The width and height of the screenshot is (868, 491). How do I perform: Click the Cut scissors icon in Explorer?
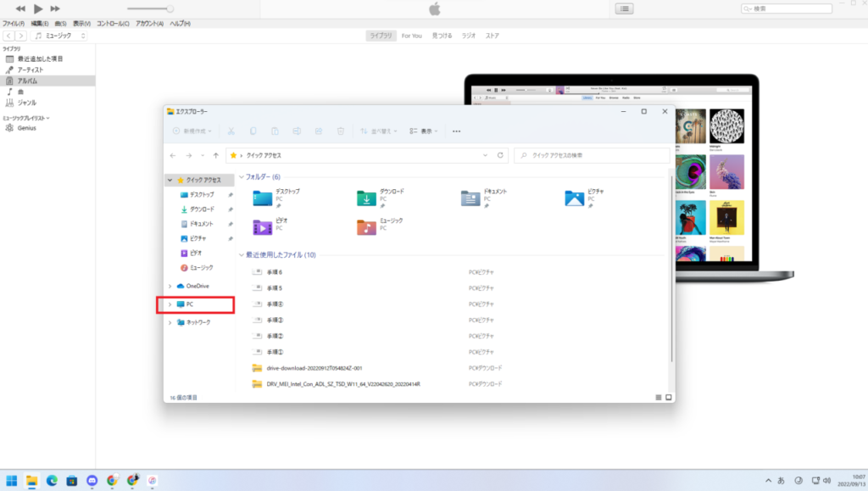click(x=231, y=131)
